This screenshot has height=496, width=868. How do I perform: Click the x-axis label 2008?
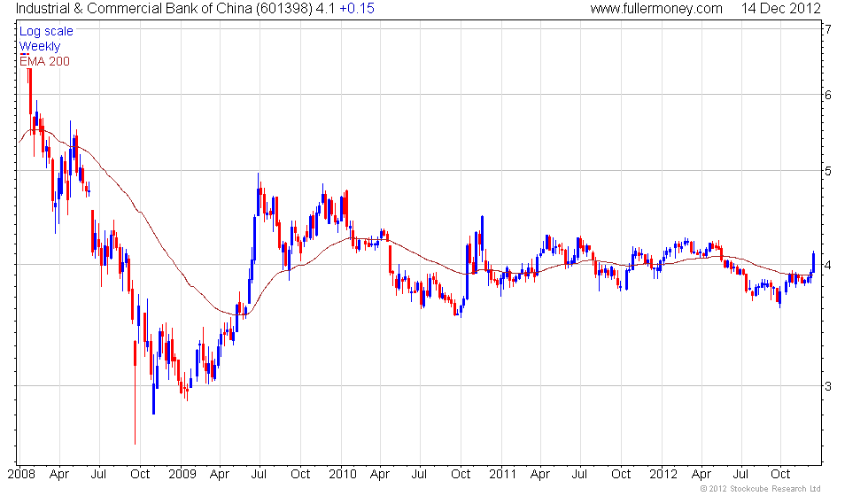21,475
